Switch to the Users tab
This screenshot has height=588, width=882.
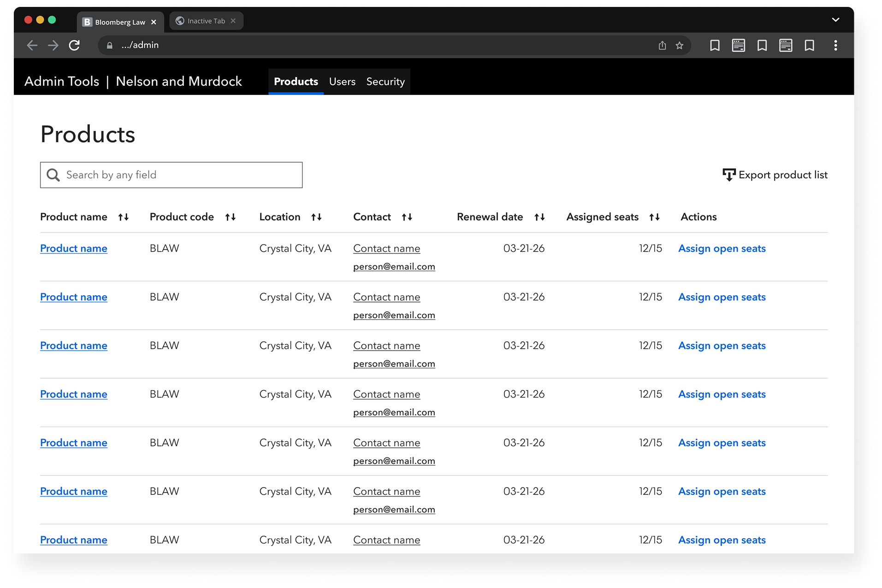pyautogui.click(x=342, y=82)
